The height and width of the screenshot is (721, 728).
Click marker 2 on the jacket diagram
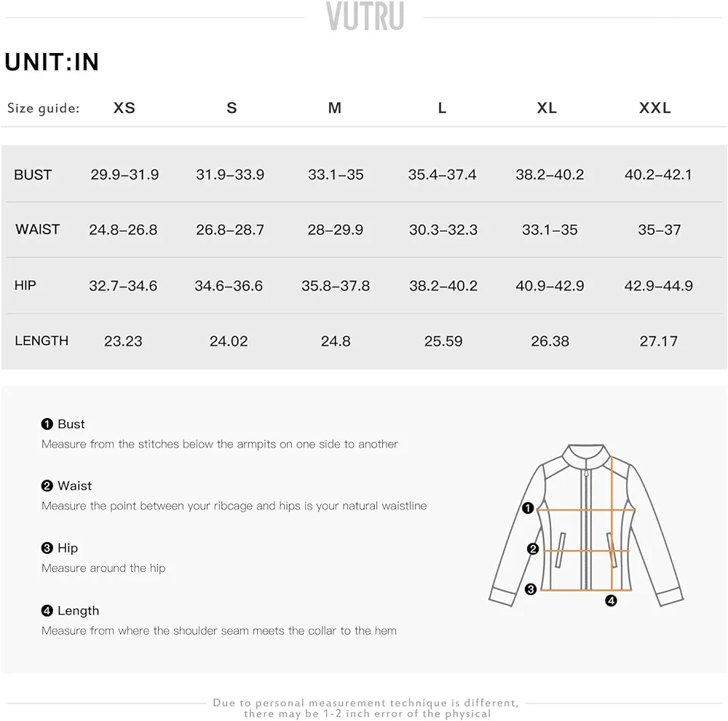pos(533,549)
